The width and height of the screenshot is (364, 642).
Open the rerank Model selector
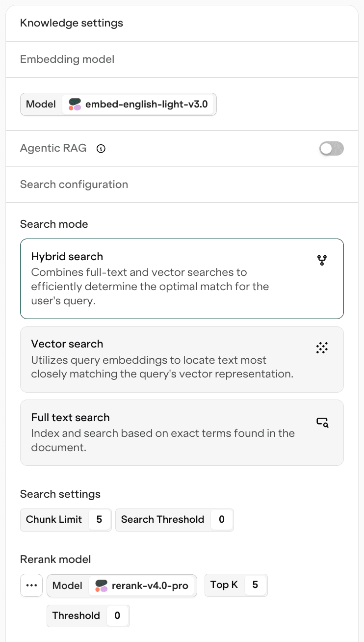pyautogui.click(x=142, y=586)
